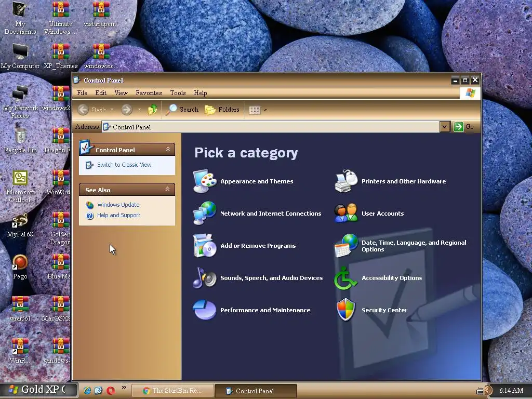Show hidden Quick Launch items chevron

124,387
